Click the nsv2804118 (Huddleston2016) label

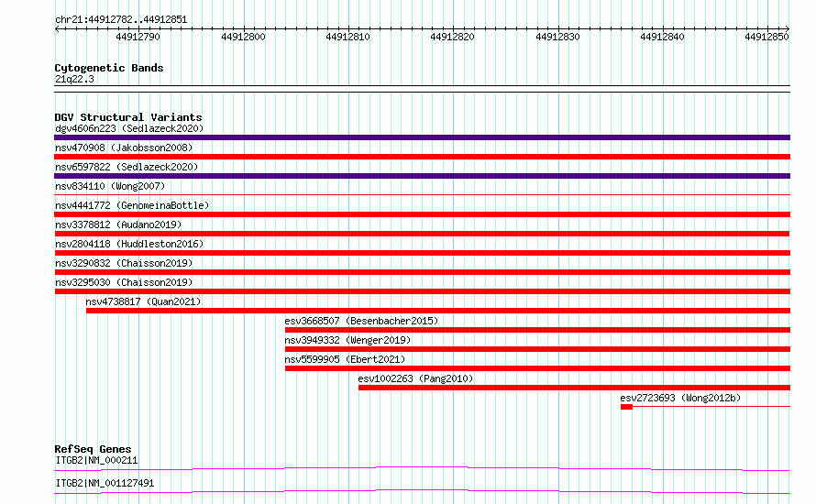[129, 244]
